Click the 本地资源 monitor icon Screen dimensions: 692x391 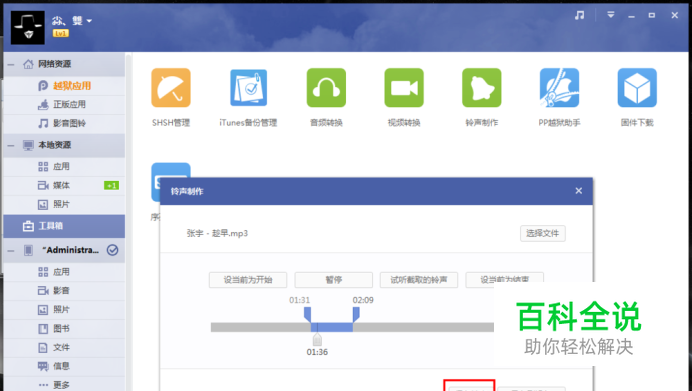pyautogui.click(x=28, y=145)
